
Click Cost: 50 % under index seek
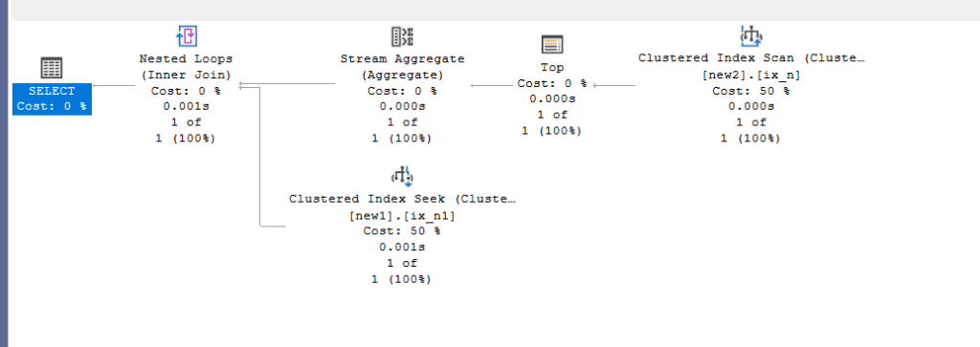403,231
